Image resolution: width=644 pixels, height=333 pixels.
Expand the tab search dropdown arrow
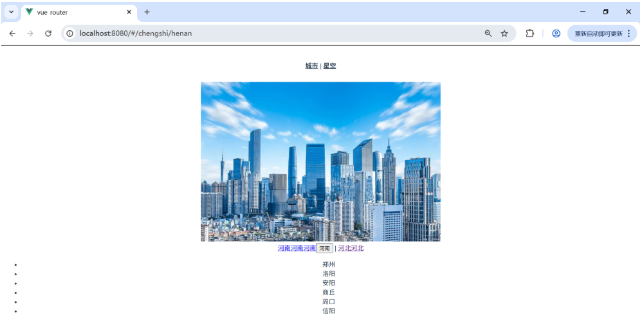click(x=11, y=12)
